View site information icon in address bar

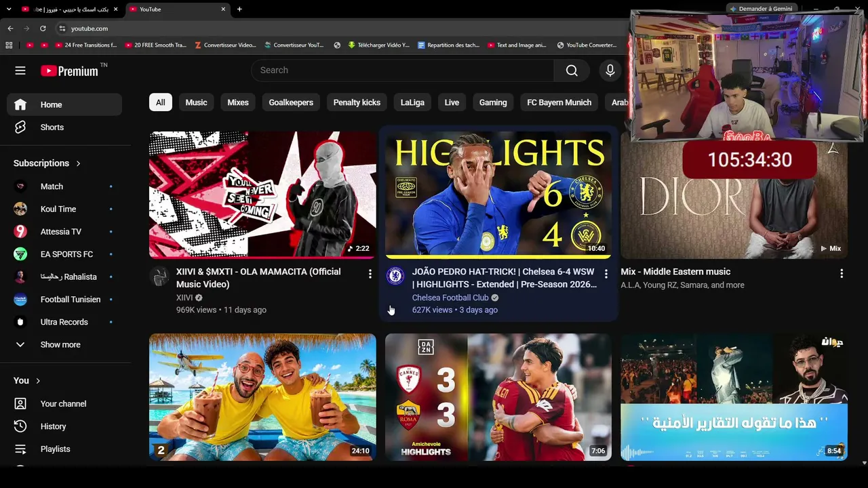click(62, 28)
